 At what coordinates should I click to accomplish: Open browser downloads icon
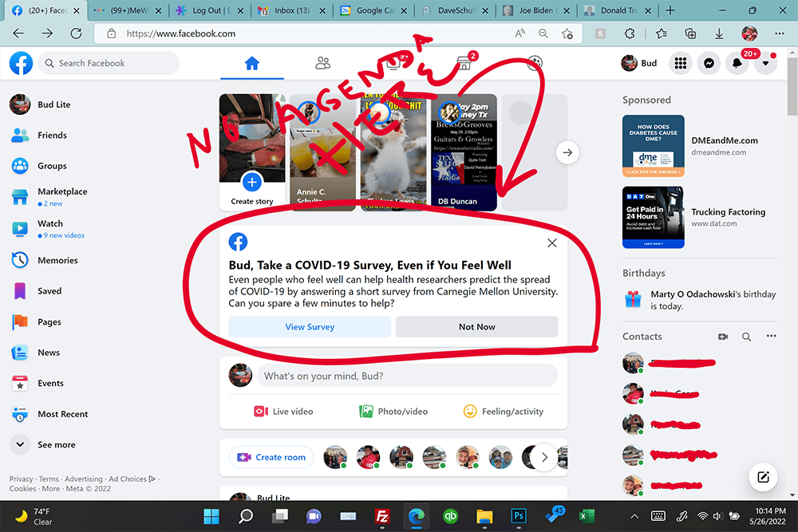point(719,33)
